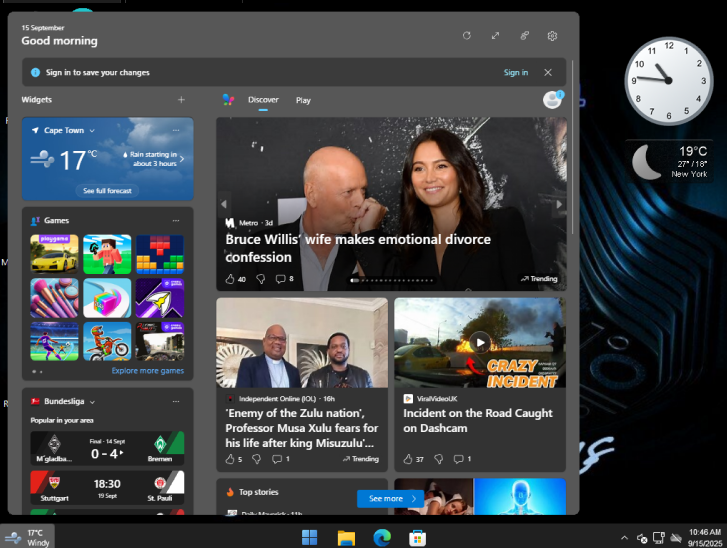This screenshot has height=548, width=727.
Task: Launch the makeup brushes game
Action: point(54,298)
